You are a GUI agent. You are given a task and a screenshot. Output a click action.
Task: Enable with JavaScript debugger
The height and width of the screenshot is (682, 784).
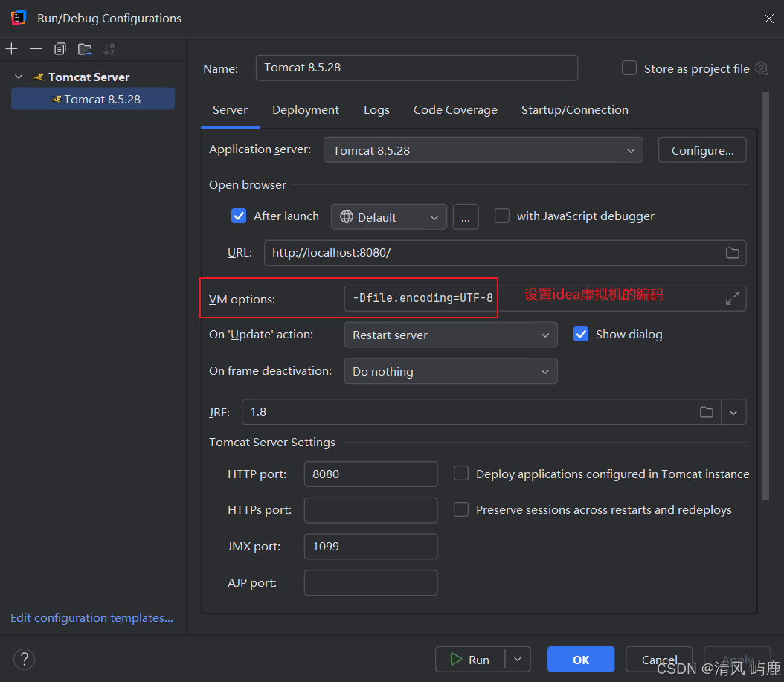[502, 216]
